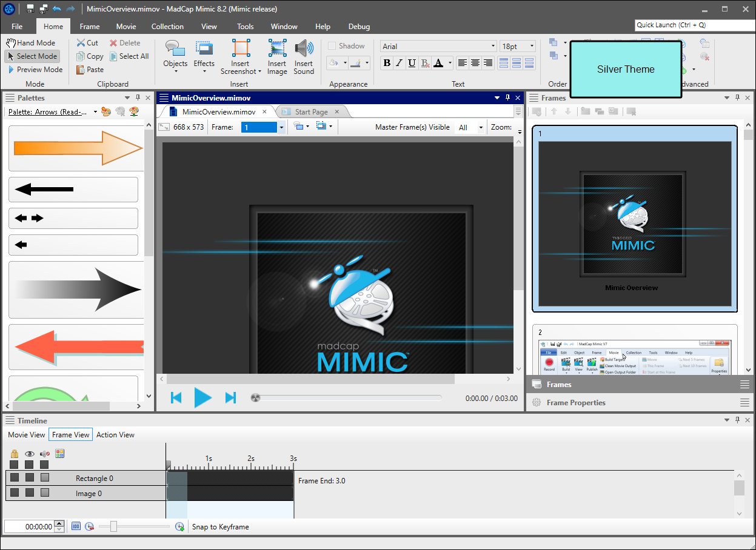Switch timeline to Action View

click(115, 435)
